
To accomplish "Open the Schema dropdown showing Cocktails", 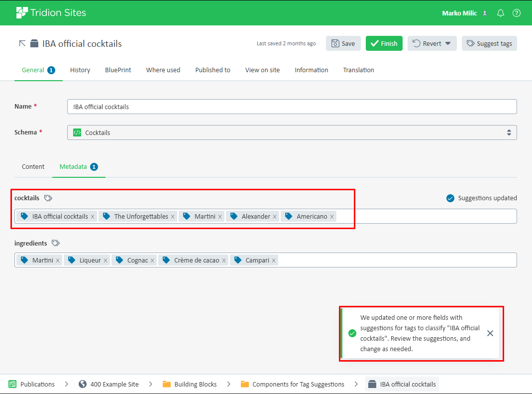I will pos(292,132).
